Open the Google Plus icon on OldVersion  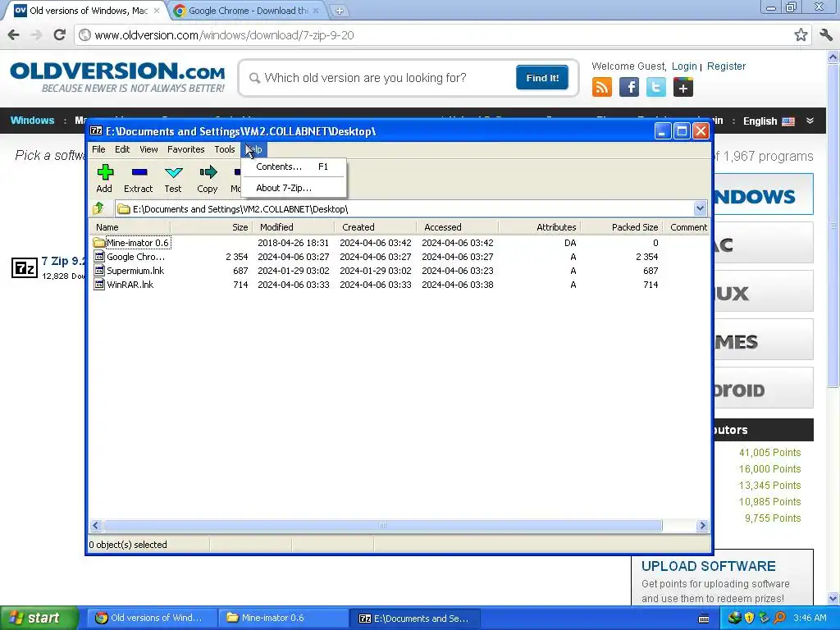point(683,87)
